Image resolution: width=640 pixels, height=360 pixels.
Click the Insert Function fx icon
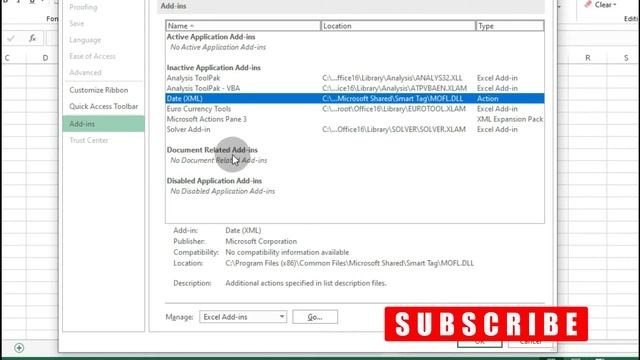(32, 38)
